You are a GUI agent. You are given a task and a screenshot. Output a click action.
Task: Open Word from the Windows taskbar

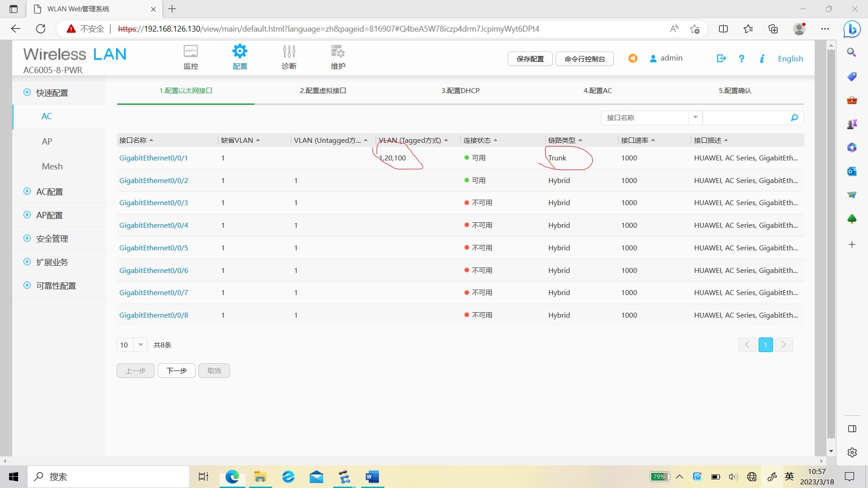click(x=372, y=477)
